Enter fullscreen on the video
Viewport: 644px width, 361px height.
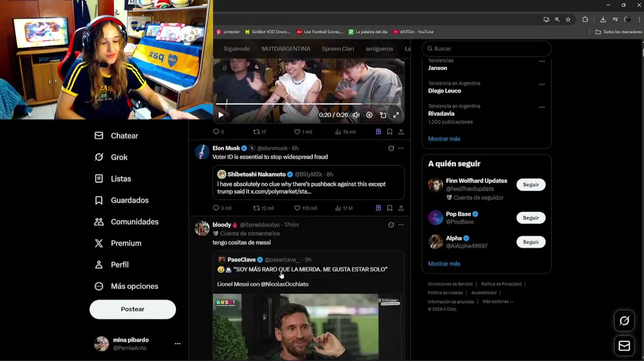[x=396, y=115]
